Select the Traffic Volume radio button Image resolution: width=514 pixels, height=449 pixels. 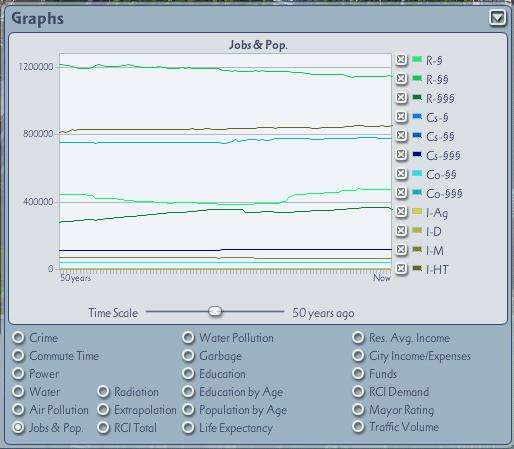pyautogui.click(x=358, y=426)
